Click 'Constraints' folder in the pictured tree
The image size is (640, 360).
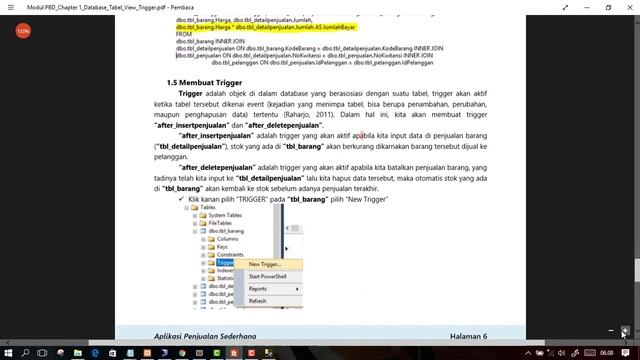tap(230, 255)
